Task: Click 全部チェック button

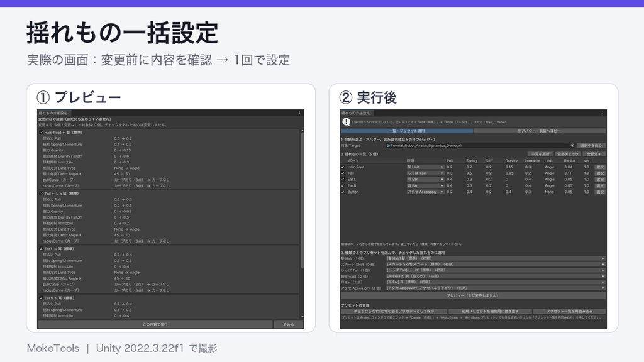Action: pos(568,154)
